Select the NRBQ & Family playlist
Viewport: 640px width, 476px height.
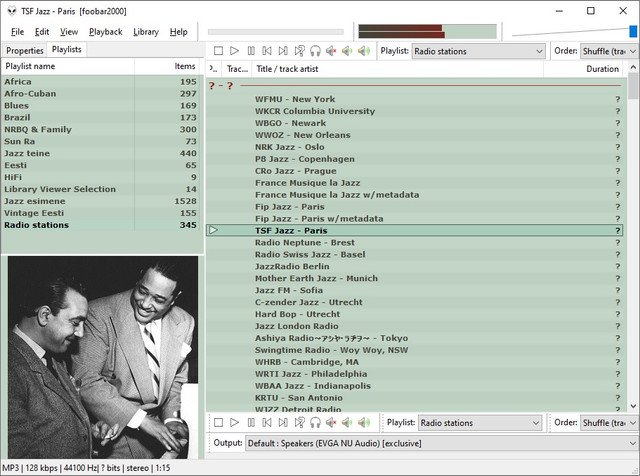click(x=102, y=129)
